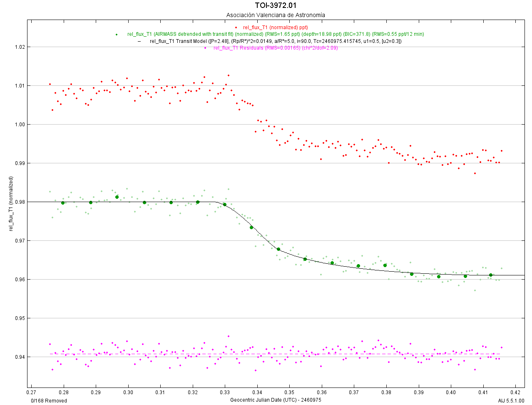
Task: Click the 0/168 Removed status text
Action: [x=49, y=401]
